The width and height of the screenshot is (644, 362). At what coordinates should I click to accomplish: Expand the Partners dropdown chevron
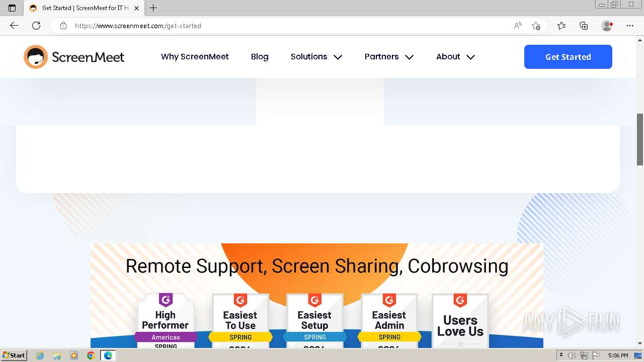click(410, 57)
